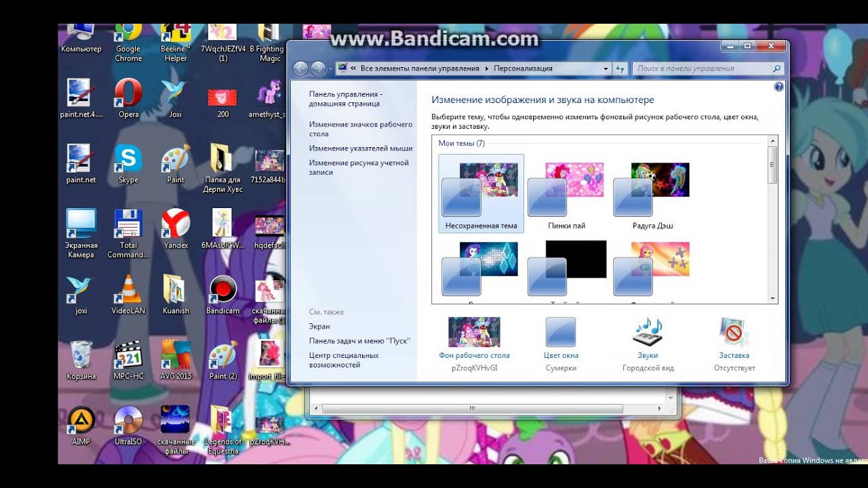Open скачанные файлы night icon

176,430
